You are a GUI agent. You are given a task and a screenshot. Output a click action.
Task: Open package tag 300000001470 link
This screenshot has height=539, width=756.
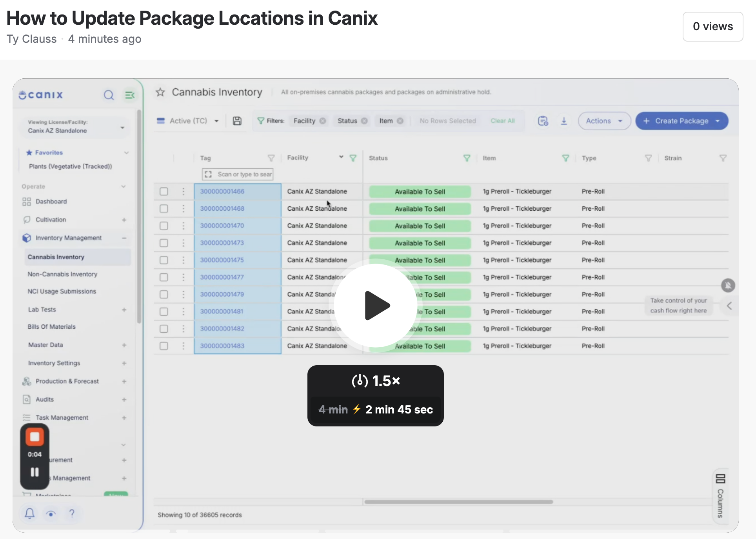tap(222, 226)
